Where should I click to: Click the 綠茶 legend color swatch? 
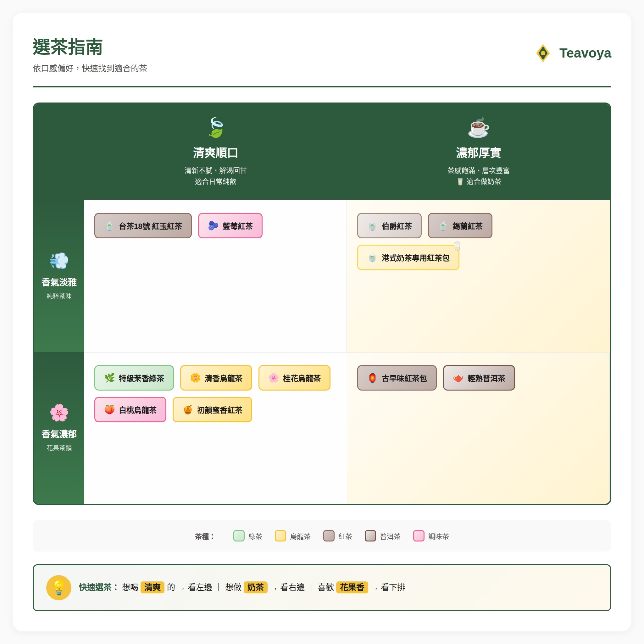coord(239,536)
